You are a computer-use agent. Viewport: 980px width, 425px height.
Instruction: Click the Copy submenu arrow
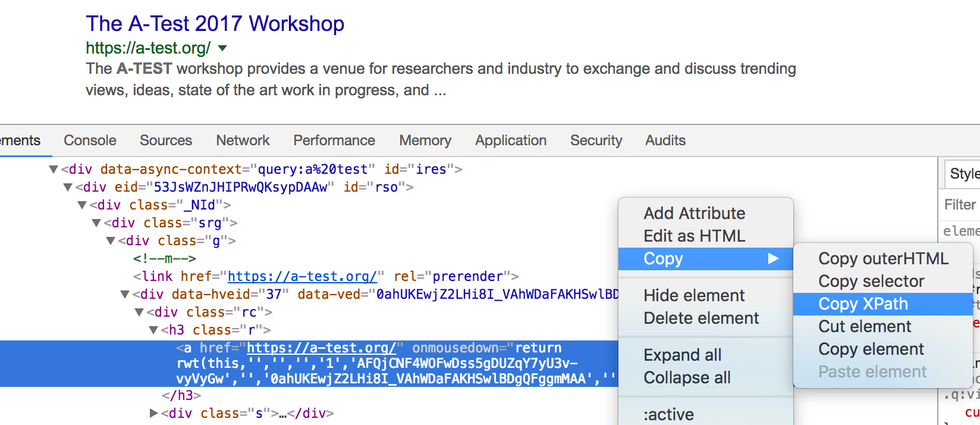click(x=773, y=259)
